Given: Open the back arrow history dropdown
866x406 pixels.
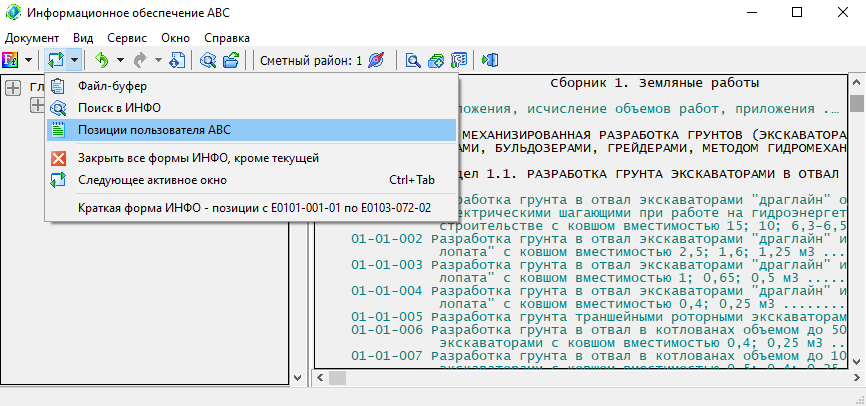Looking at the screenshot, I should (x=120, y=60).
